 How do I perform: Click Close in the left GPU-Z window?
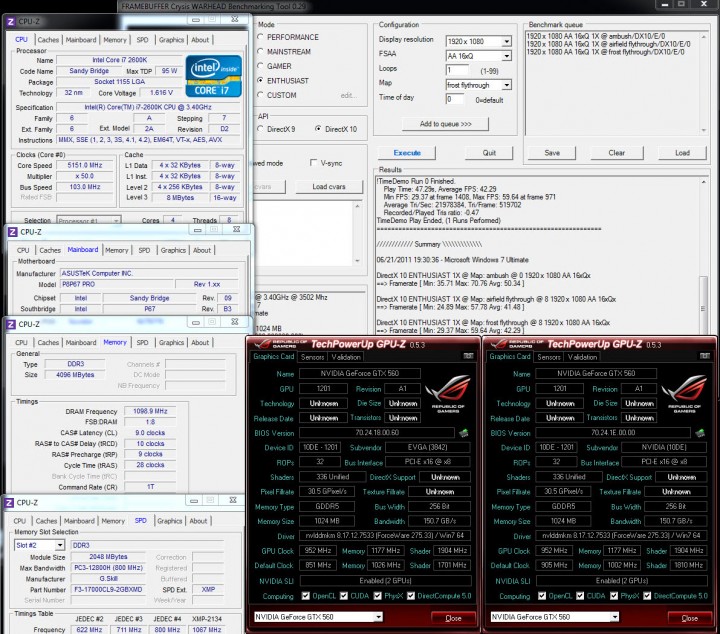tap(453, 618)
